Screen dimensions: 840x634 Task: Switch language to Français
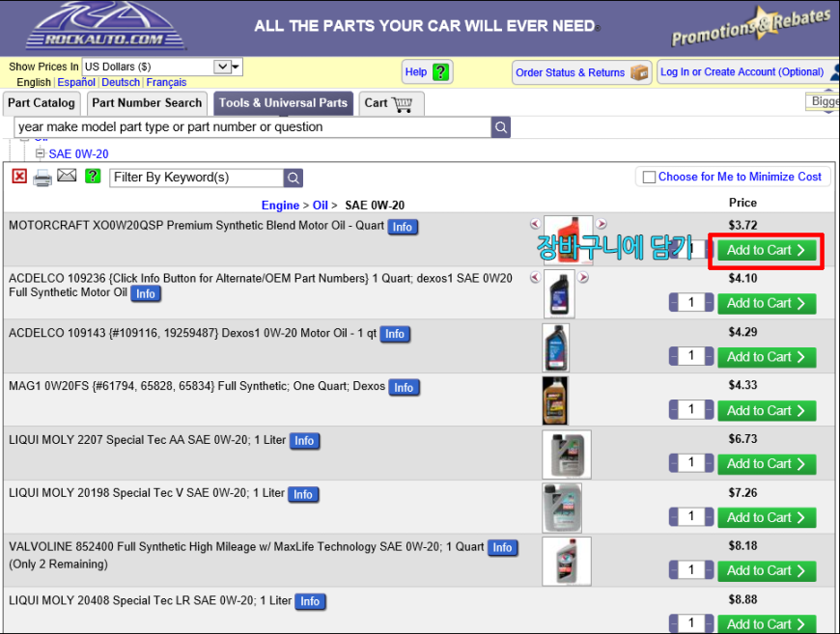(166, 82)
